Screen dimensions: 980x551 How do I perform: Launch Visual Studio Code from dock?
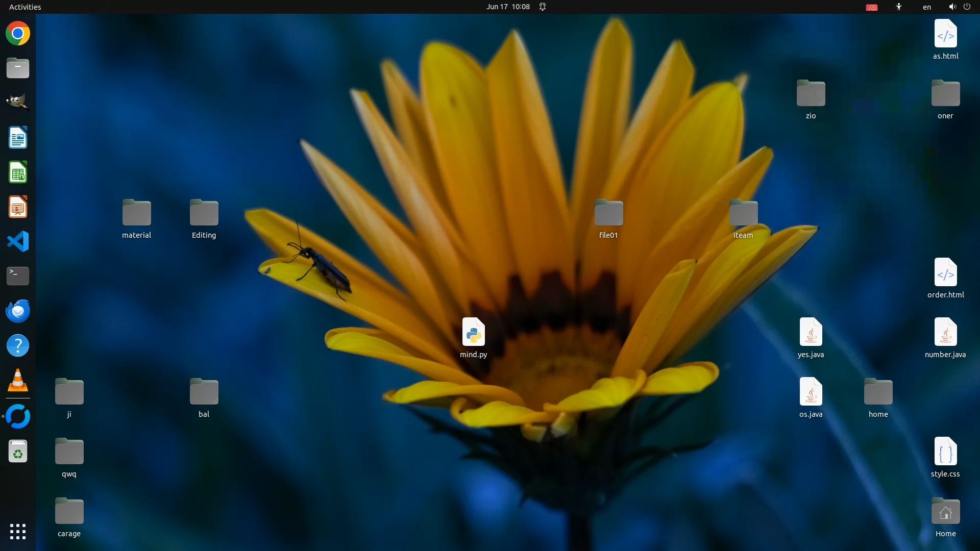pyautogui.click(x=18, y=241)
